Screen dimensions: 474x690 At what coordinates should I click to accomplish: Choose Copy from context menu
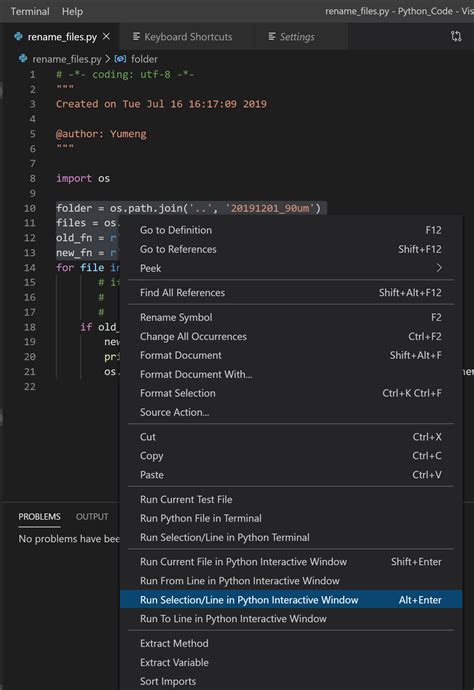[290, 455]
